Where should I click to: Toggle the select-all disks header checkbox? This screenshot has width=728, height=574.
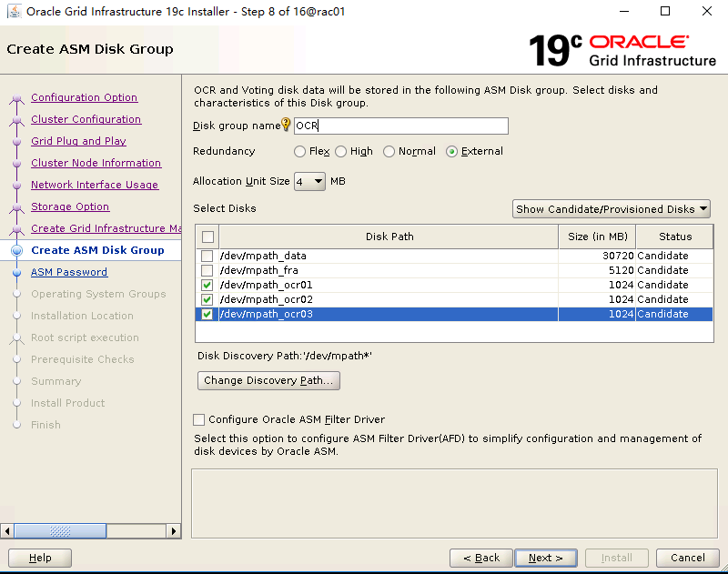click(x=208, y=237)
